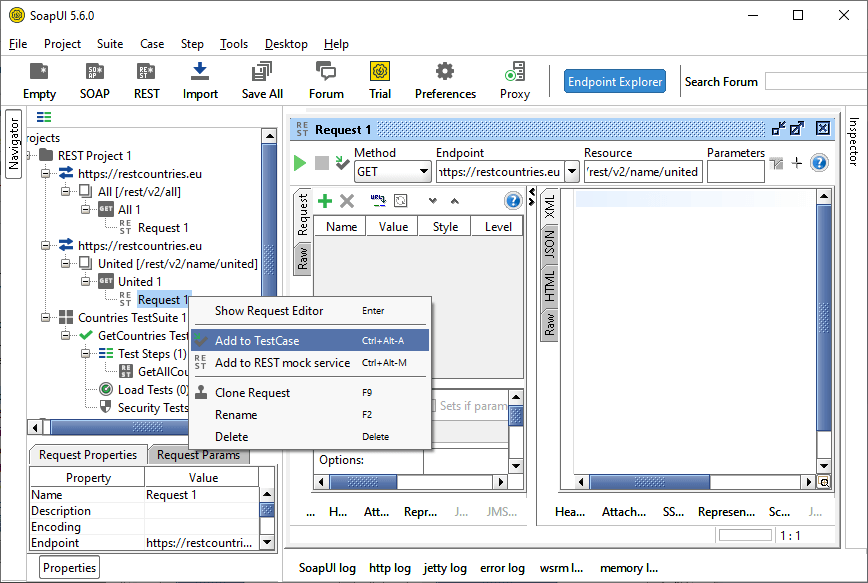
Task: Open the Tools menu
Action: coord(234,44)
